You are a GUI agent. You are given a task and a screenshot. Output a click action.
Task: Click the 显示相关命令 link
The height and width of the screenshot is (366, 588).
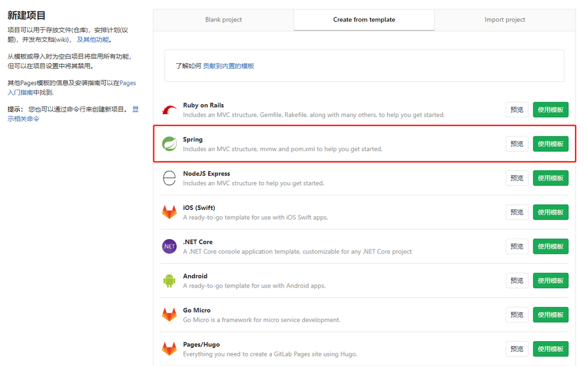point(23,119)
